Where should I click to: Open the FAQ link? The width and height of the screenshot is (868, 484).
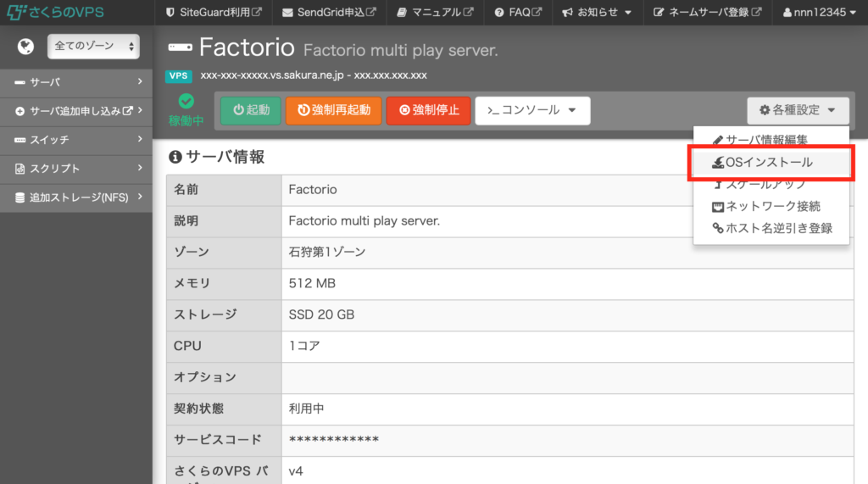tap(518, 12)
